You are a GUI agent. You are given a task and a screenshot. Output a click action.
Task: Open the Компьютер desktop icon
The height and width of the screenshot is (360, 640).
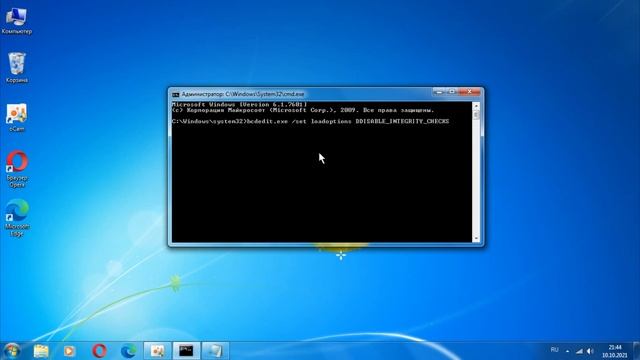coord(17,20)
